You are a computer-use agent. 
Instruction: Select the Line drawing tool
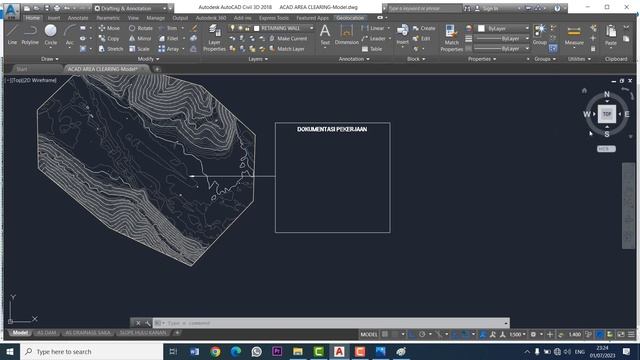coord(12,34)
